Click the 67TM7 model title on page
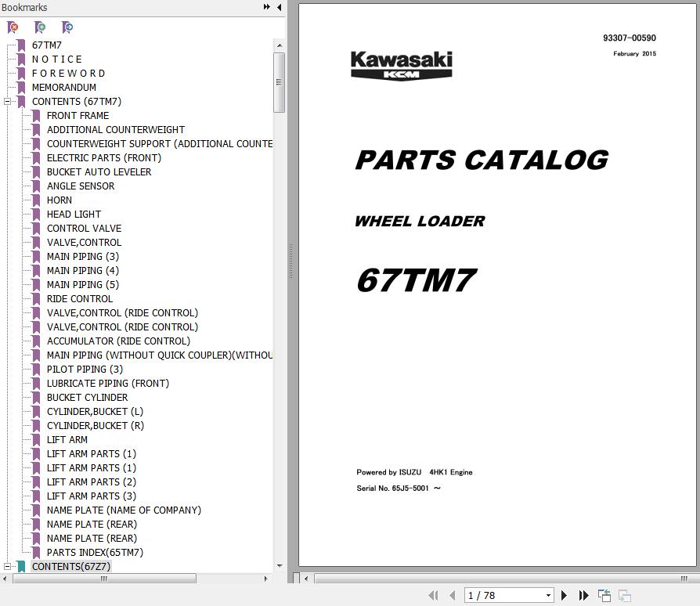Screen dimensions: 700x606 [417, 280]
